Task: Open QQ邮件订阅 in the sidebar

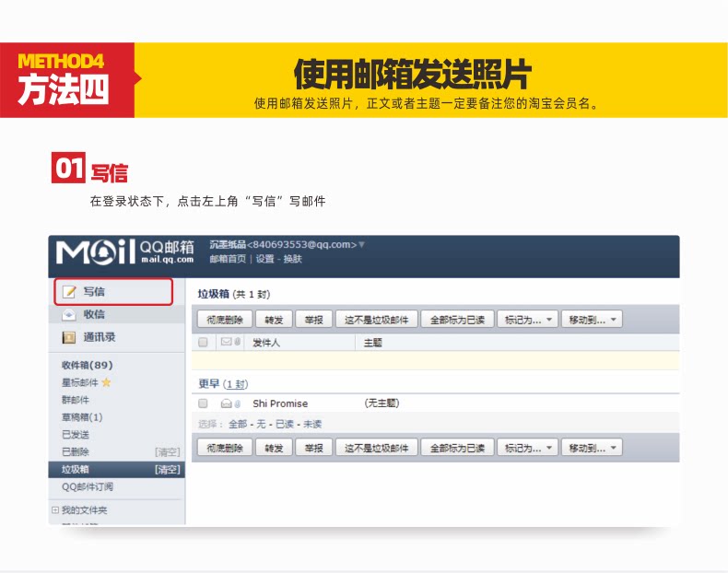Action: (x=88, y=486)
